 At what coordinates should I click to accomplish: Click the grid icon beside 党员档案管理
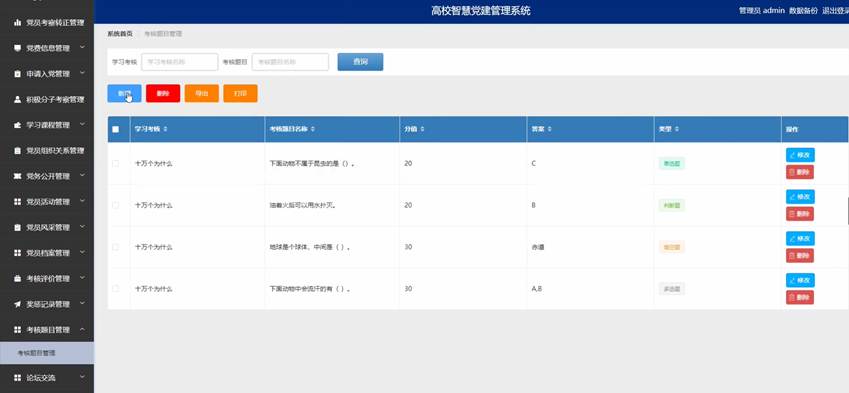pyautogui.click(x=17, y=253)
